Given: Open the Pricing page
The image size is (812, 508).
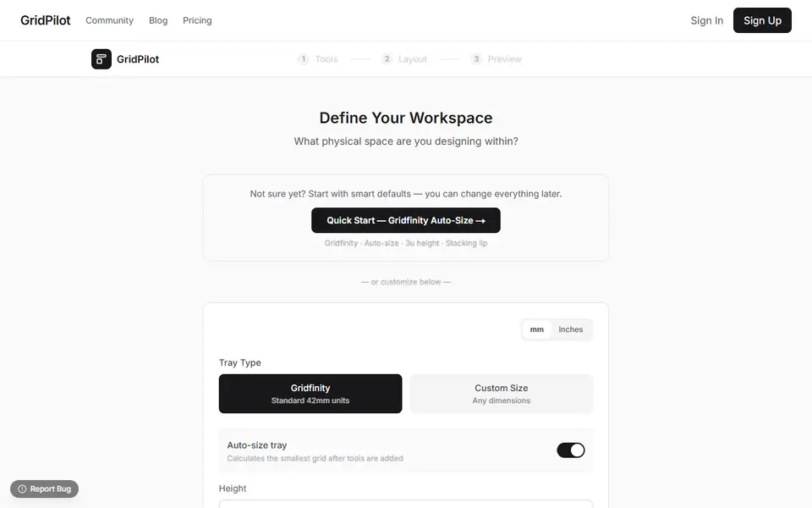Looking at the screenshot, I should click(x=197, y=20).
